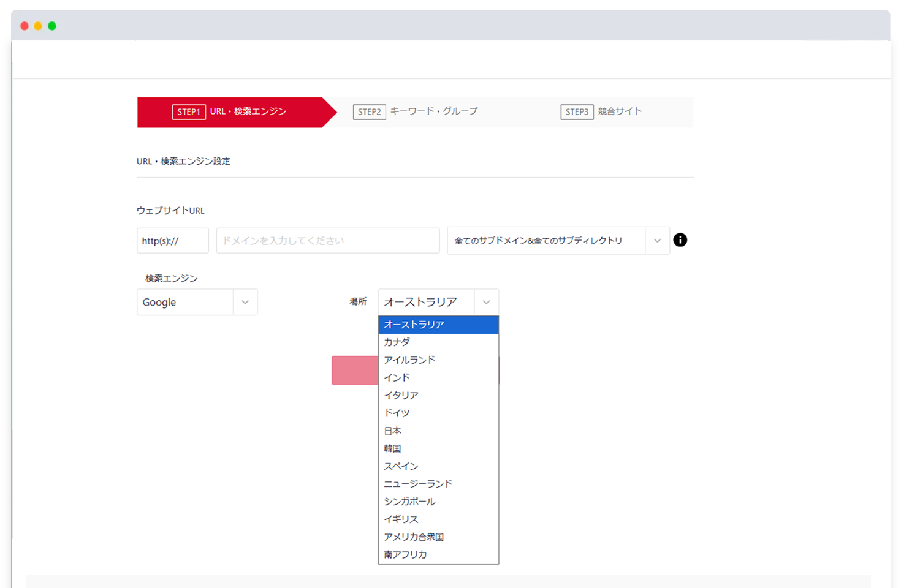Image resolution: width=901 pixels, height=588 pixels.
Task: Select 南アフリカ in the dropdown list
Action: tap(438, 555)
